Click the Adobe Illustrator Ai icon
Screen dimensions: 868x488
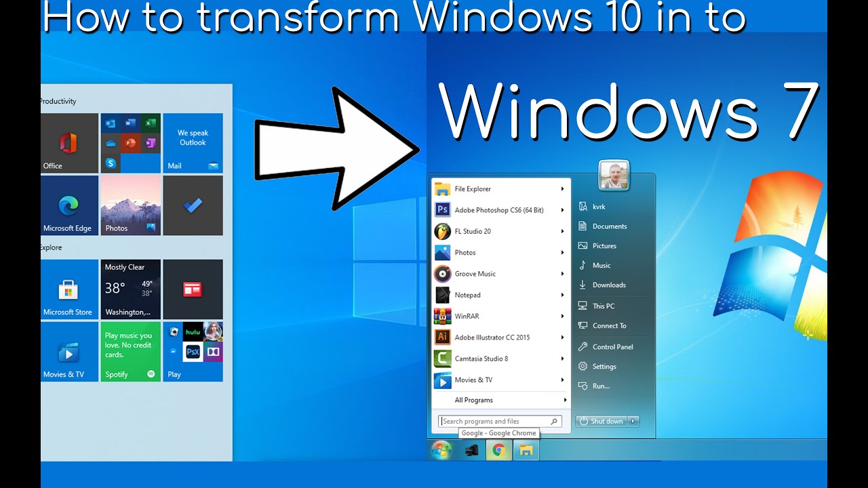coord(443,337)
